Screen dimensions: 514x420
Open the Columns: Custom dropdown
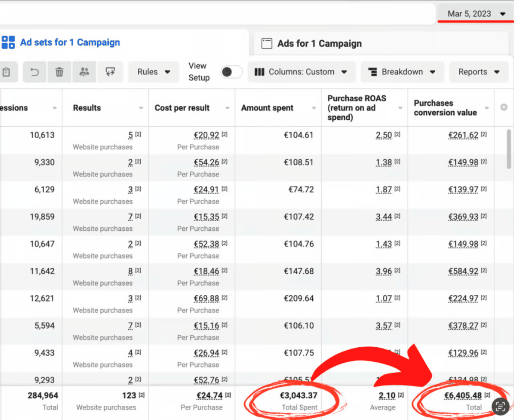click(301, 72)
